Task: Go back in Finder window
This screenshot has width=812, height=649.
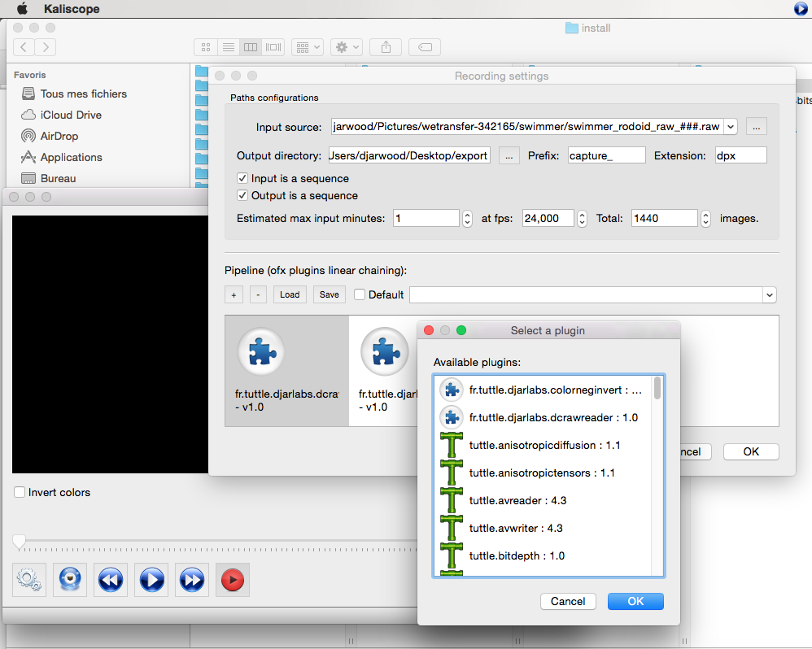Action: [x=24, y=47]
